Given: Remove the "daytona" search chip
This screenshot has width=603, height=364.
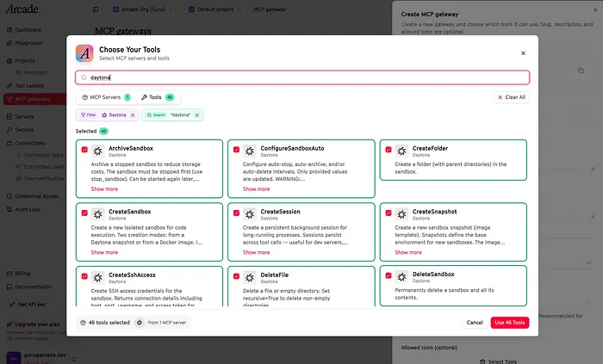Looking at the screenshot, I should [x=196, y=114].
